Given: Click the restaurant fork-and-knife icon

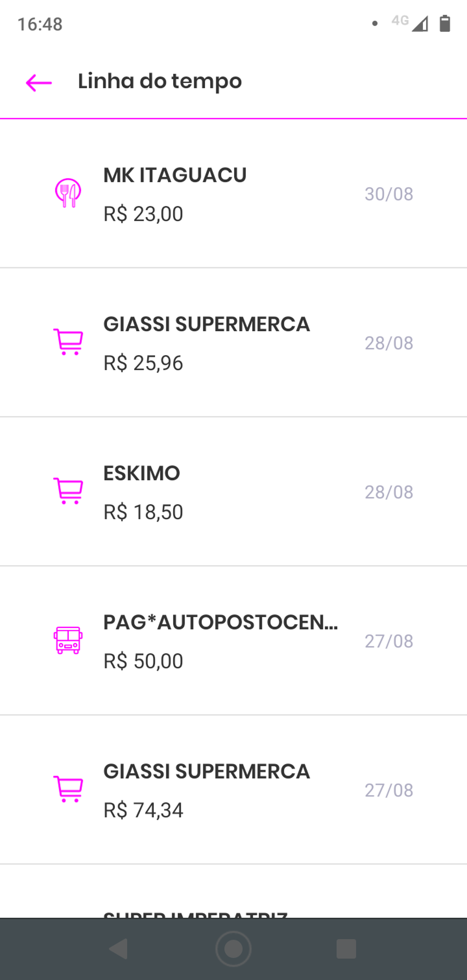Looking at the screenshot, I should pyautogui.click(x=68, y=193).
